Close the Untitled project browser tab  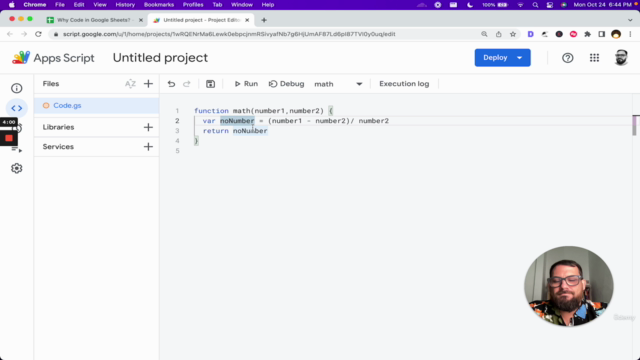[x=247, y=20]
